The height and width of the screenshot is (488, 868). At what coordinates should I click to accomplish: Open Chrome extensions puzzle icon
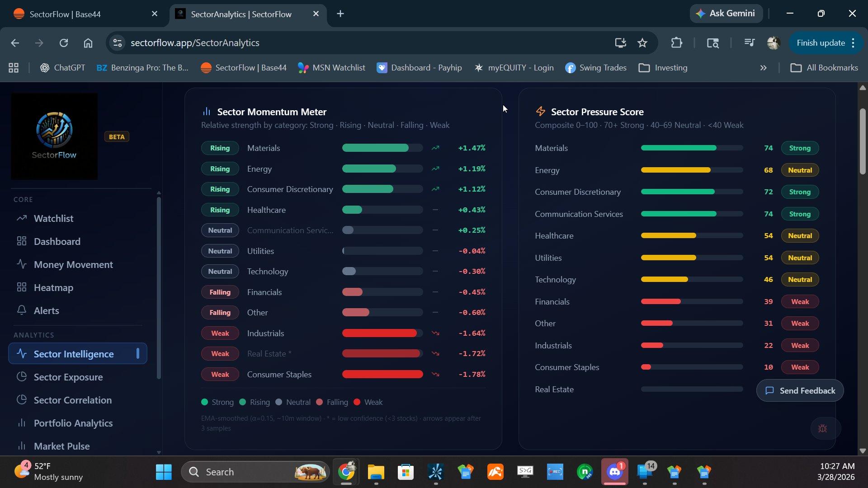point(676,43)
